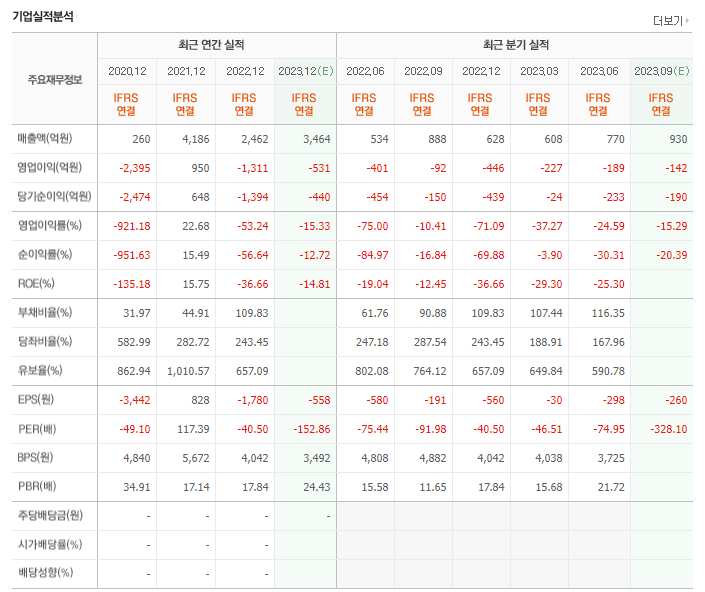705x592 pixels.
Task: Click the 최근 분기 실적 header
Action: tap(516, 45)
